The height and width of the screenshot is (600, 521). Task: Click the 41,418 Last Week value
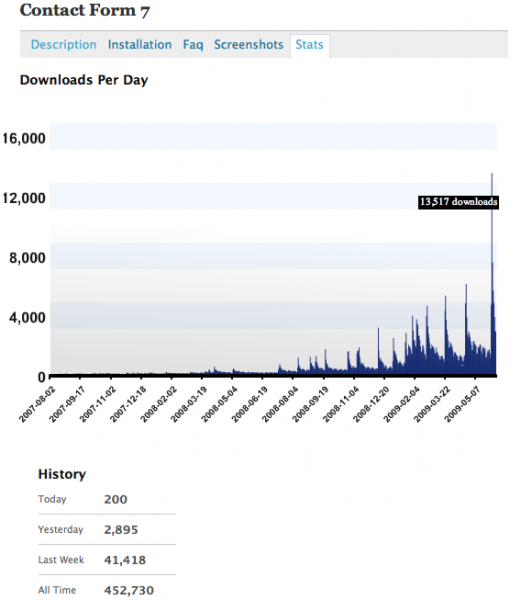(125, 560)
